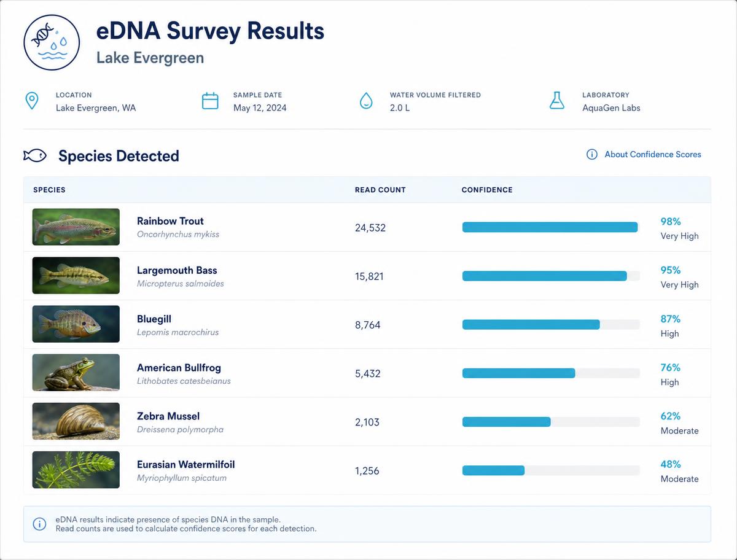Image resolution: width=737 pixels, height=560 pixels.
Task: Click the May 12, 2024 sample date
Action: (x=260, y=108)
